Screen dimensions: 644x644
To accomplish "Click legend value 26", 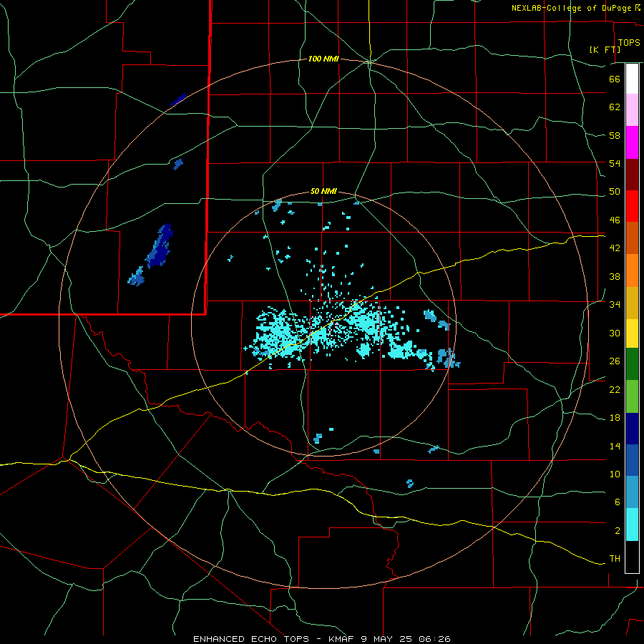I will 615,361.
